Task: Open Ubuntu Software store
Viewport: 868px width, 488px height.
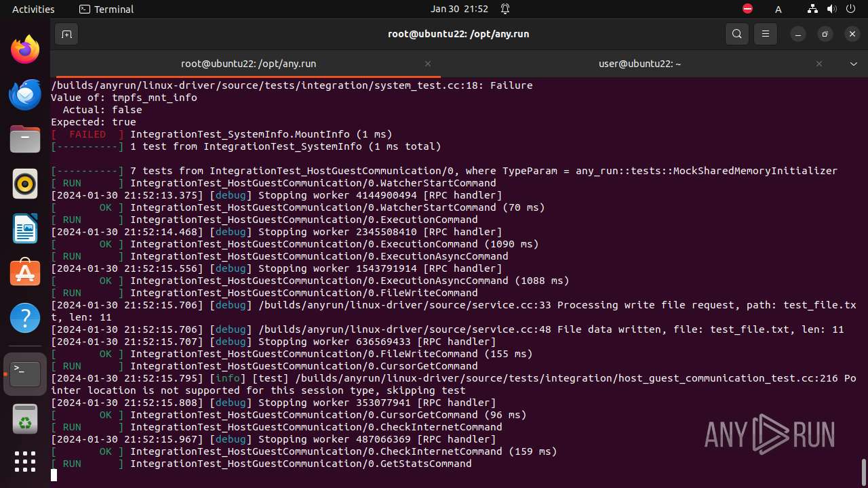Action: click(x=25, y=273)
